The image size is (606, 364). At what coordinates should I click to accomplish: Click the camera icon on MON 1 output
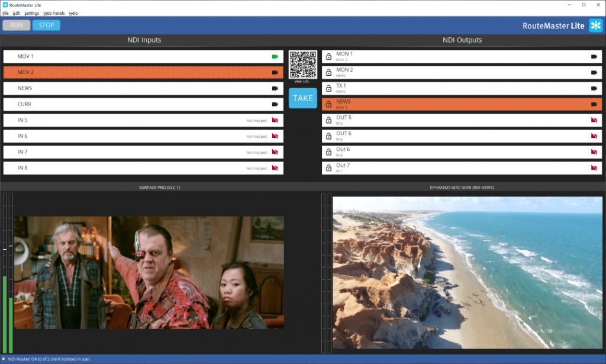pyautogui.click(x=594, y=57)
